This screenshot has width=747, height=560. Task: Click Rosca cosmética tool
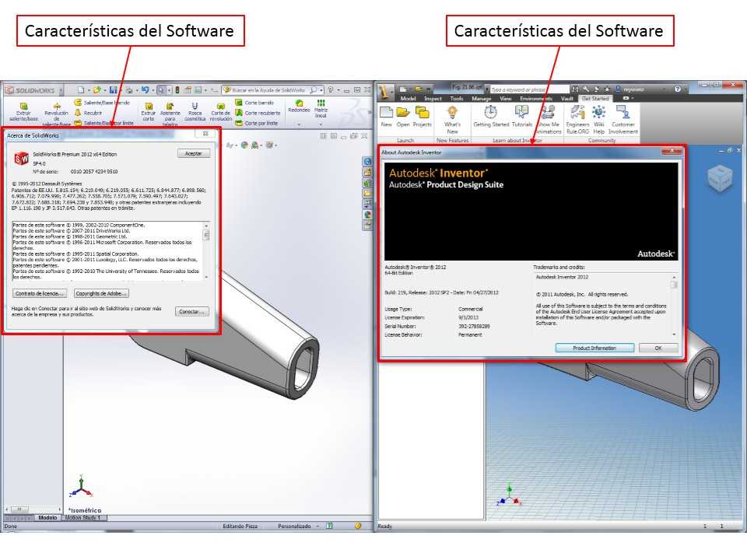tap(195, 112)
